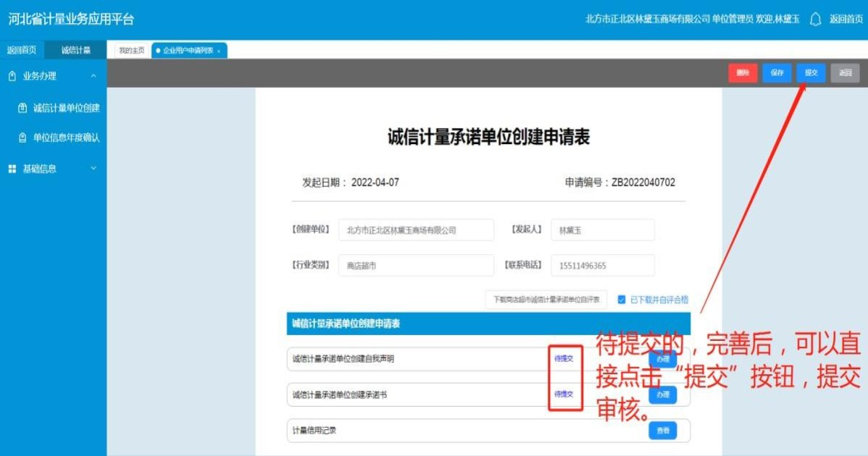
Task: Click the 单位信息年度确认 sidebar icon
Action: tap(22, 138)
